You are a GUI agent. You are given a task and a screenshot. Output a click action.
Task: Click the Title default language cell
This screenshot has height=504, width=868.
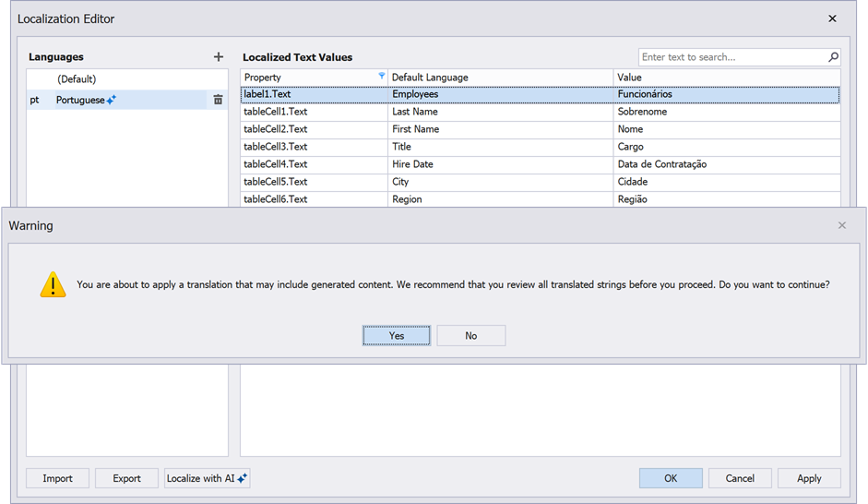pos(501,147)
